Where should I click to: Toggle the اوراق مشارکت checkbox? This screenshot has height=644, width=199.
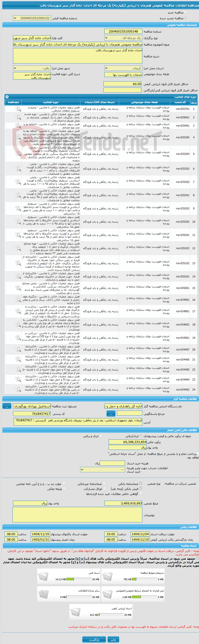(x=104, y=488)
